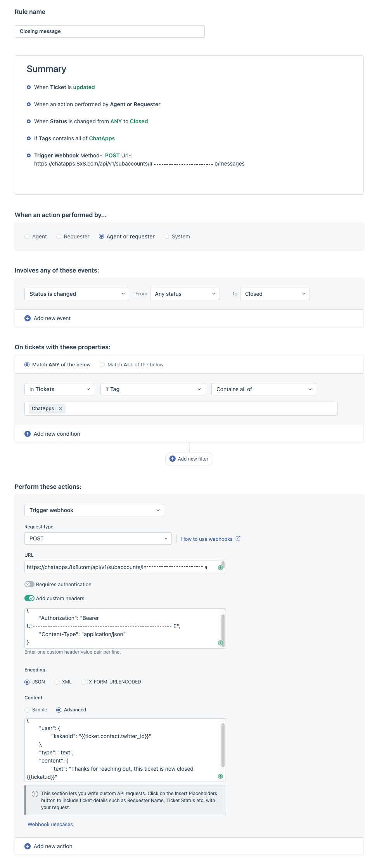The height and width of the screenshot is (868, 377).
Task: Click the plus icon beside Add new event
Action: pos(28,318)
